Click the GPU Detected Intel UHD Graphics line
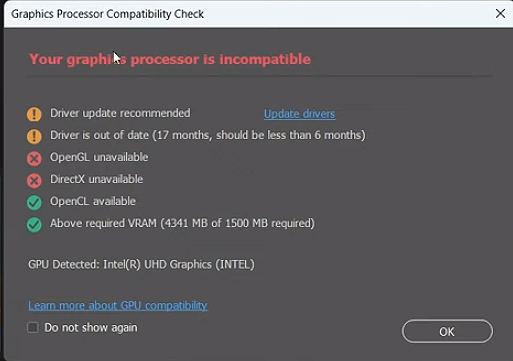513x361 pixels. point(141,264)
